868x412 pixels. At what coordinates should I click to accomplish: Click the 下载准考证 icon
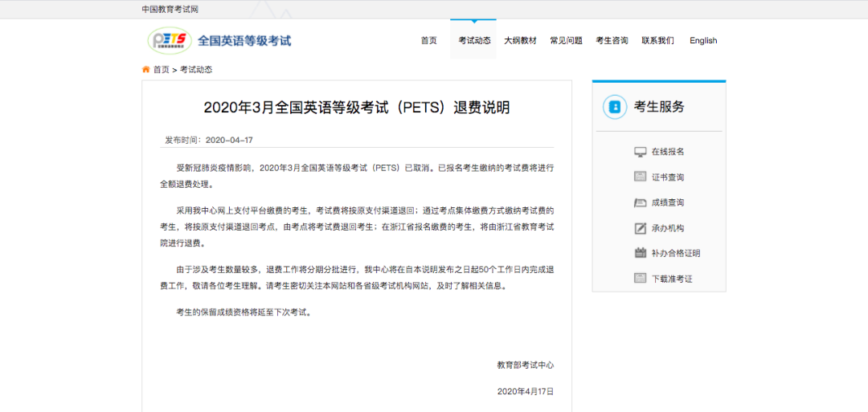(640, 279)
